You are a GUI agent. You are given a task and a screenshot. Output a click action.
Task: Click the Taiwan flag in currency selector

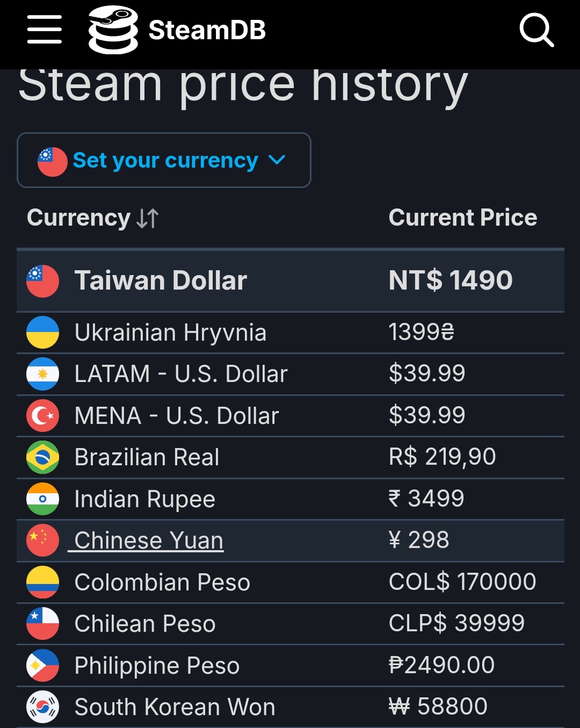(52, 161)
